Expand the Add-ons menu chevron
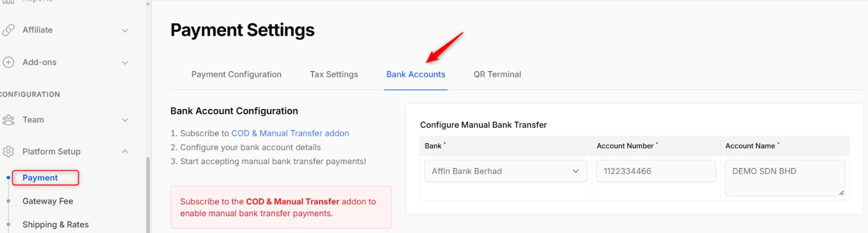868x233 pixels. pos(125,63)
